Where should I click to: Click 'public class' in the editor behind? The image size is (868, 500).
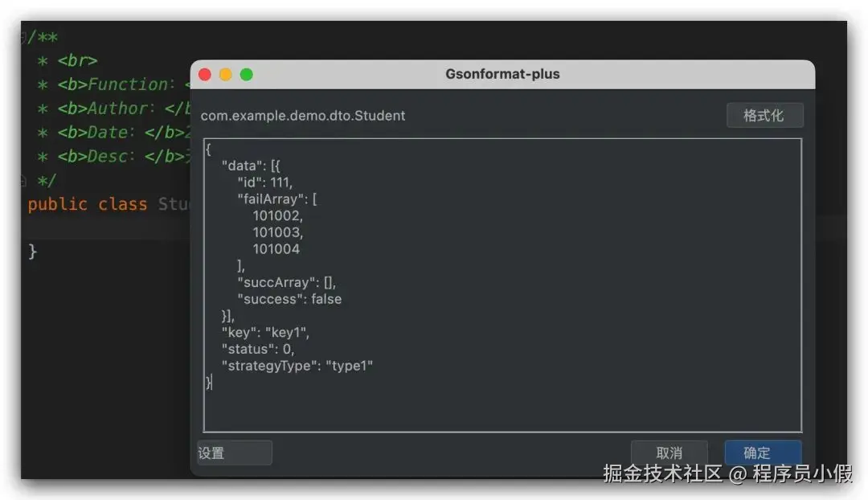pos(87,203)
